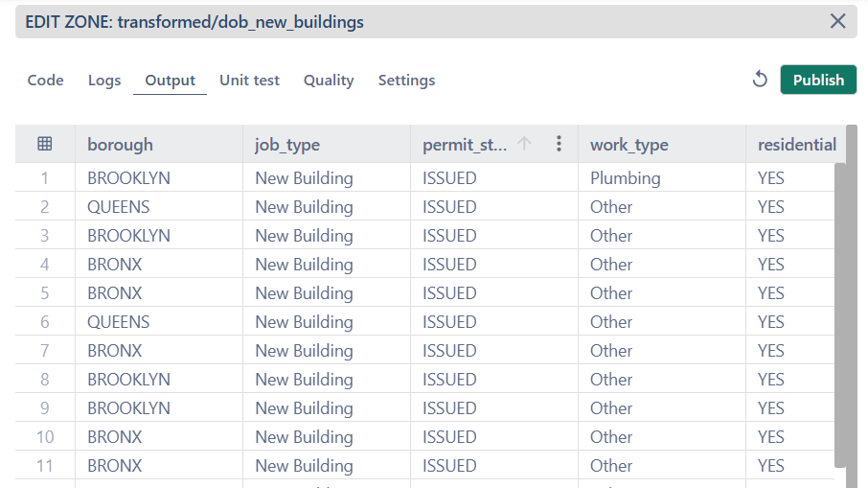Viewport: 868px width, 488px height.
Task: Open the Quality tab
Action: tap(329, 81)
